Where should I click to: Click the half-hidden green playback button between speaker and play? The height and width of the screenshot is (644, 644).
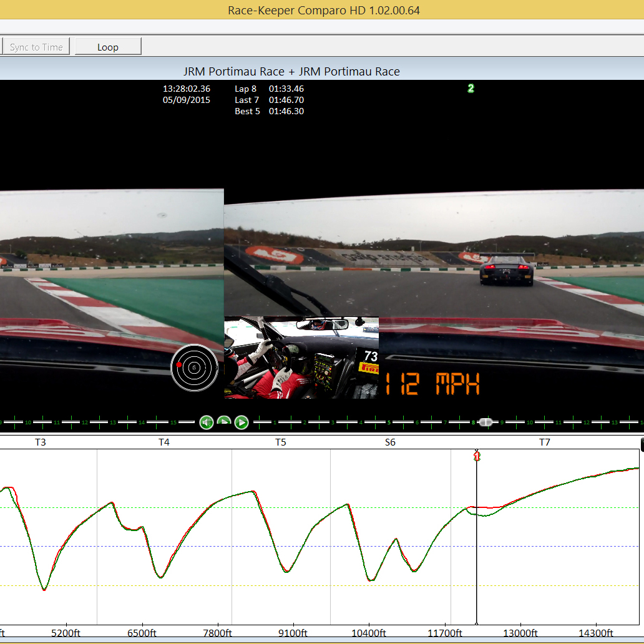click(x=224, y=420)
